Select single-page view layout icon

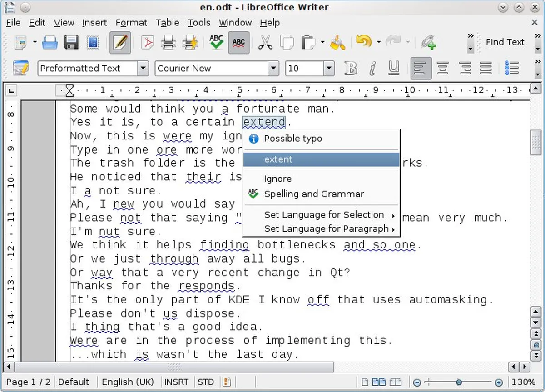pyautogui.click(x=364, y=382)
